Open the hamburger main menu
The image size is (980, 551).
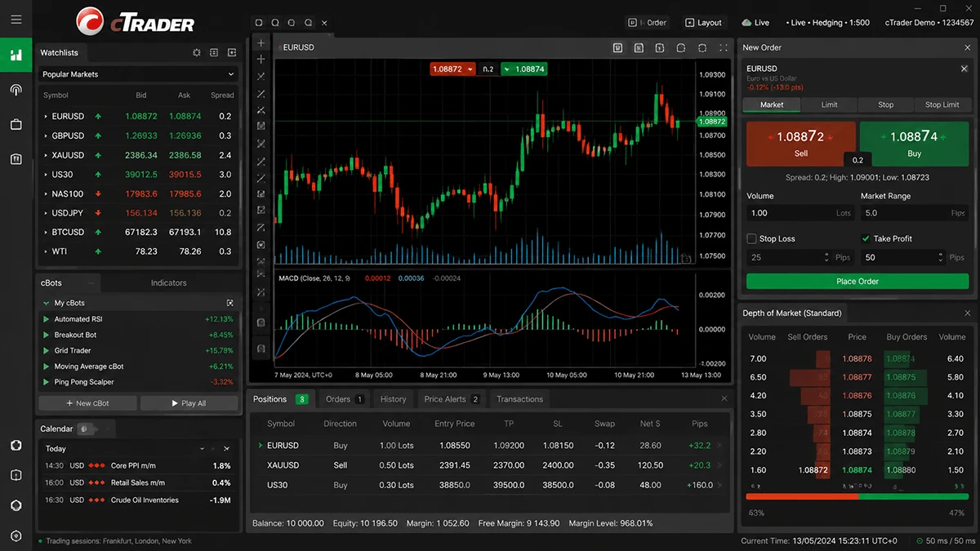(16, 19)
